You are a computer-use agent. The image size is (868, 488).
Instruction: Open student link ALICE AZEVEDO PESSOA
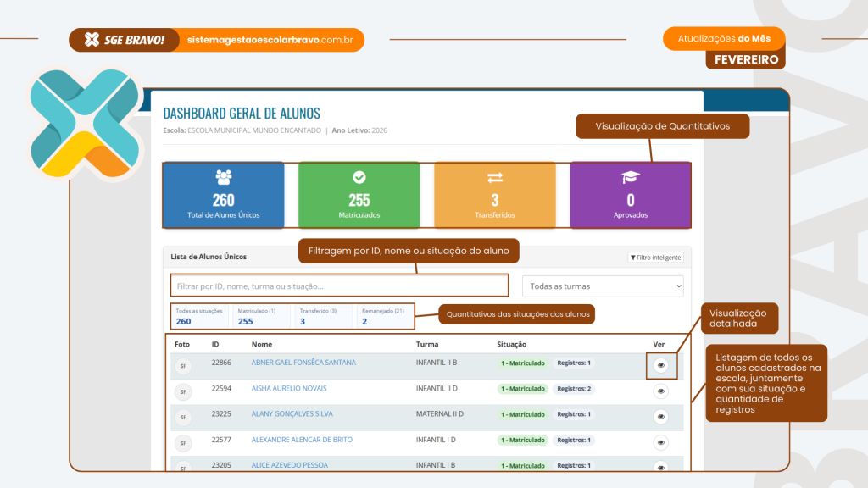click(291, 465)
